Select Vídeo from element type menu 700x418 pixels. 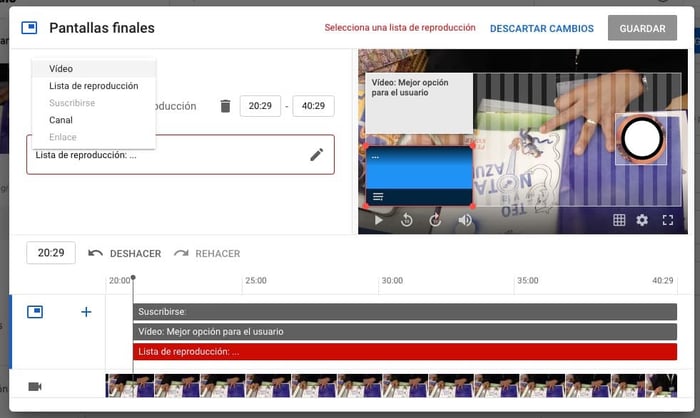61,69
